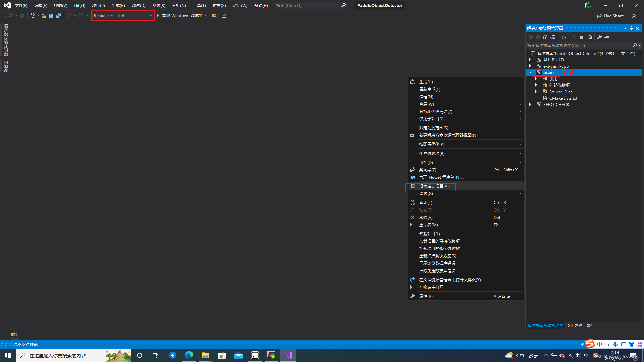Click the main search magnifier icon
The height and width of the screenshot is (362, 644).
point(343,5)
